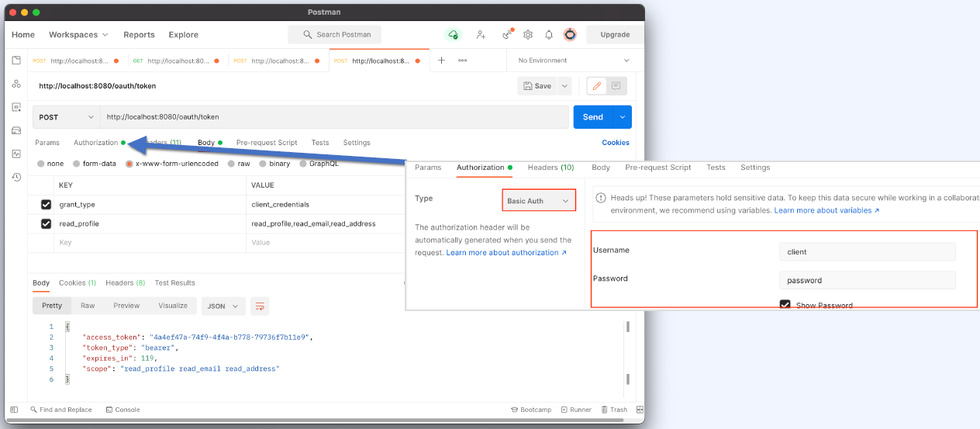The height and width of the screenshot is (429, 980).
Task: Uncheck the read_profile row checkbox
Action: 46,223
